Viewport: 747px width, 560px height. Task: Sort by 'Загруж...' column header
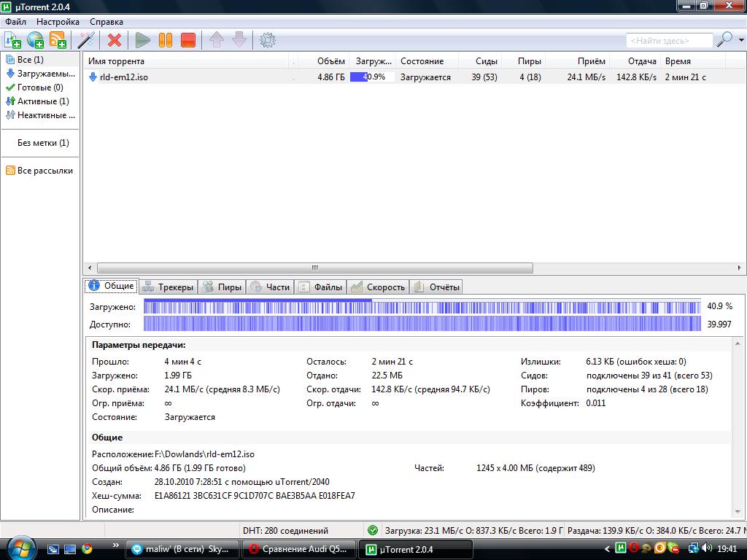(373, 61)
